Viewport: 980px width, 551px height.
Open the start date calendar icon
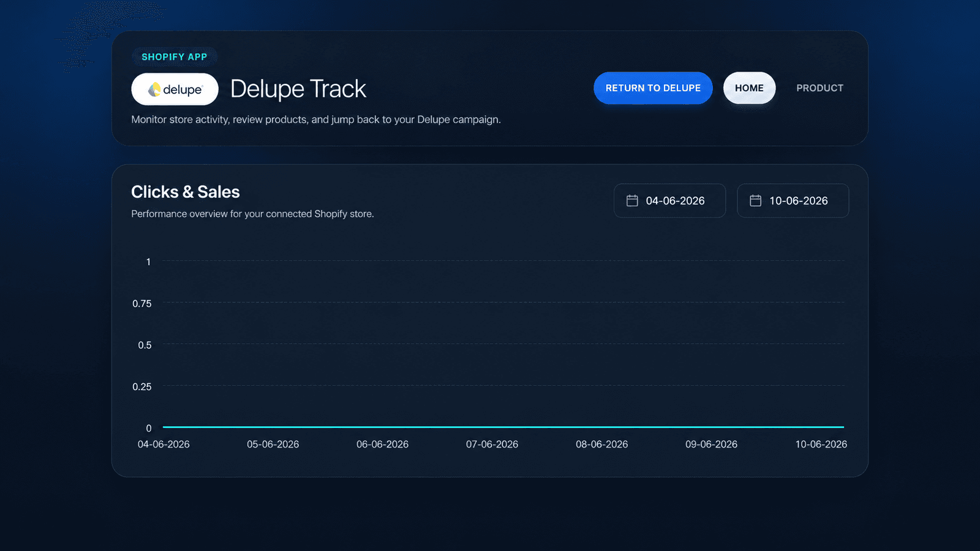click(x=632, y=201)
